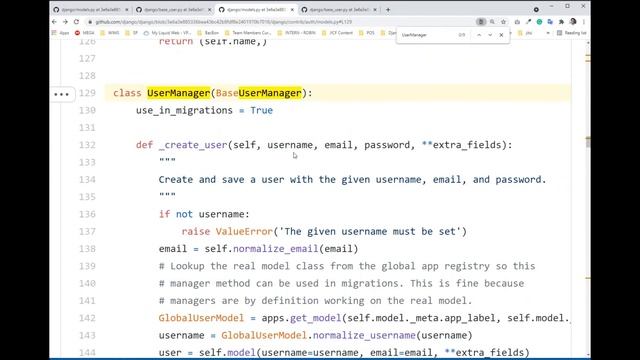Click GlobalUserModel on line 142
The image size is (640, 360).
201,318
